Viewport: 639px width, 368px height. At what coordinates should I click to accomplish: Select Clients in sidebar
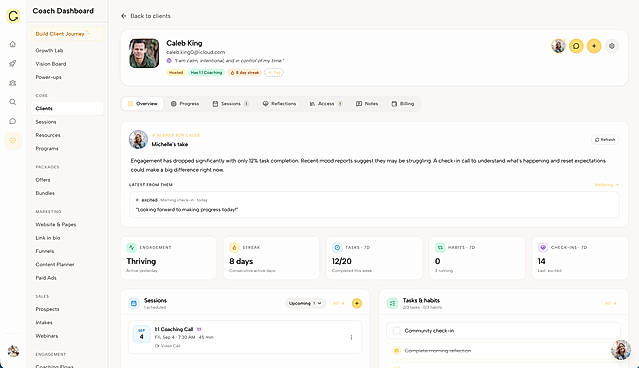67,108
